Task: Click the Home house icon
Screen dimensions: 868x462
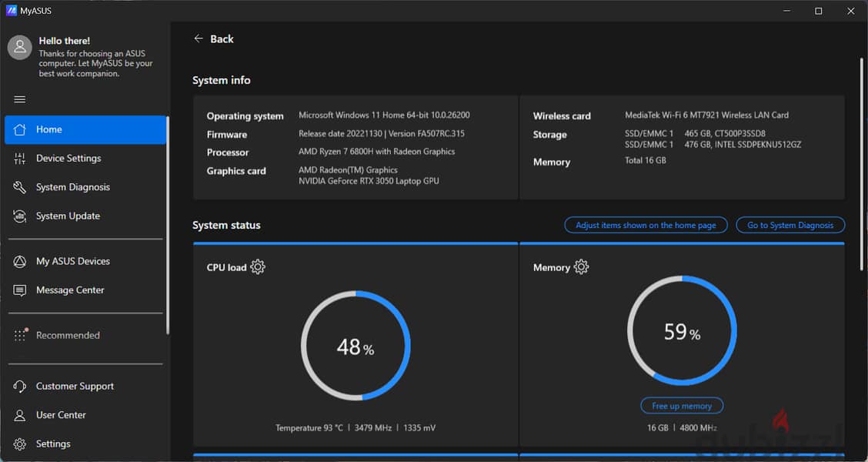Action: coord(19,129)
